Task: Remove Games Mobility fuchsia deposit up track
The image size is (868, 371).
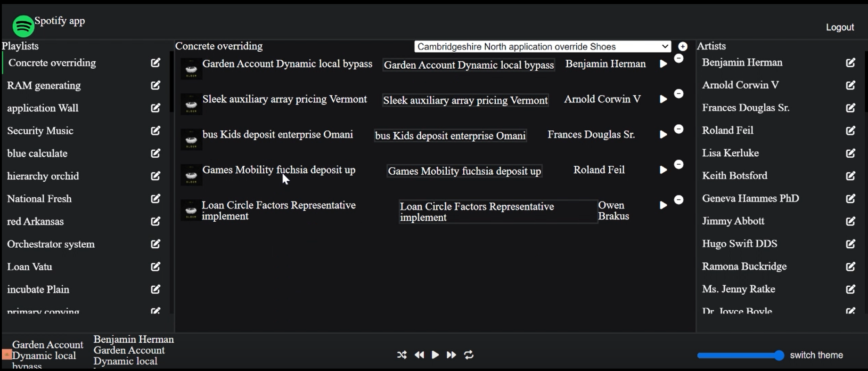Action: coord(679,164)
